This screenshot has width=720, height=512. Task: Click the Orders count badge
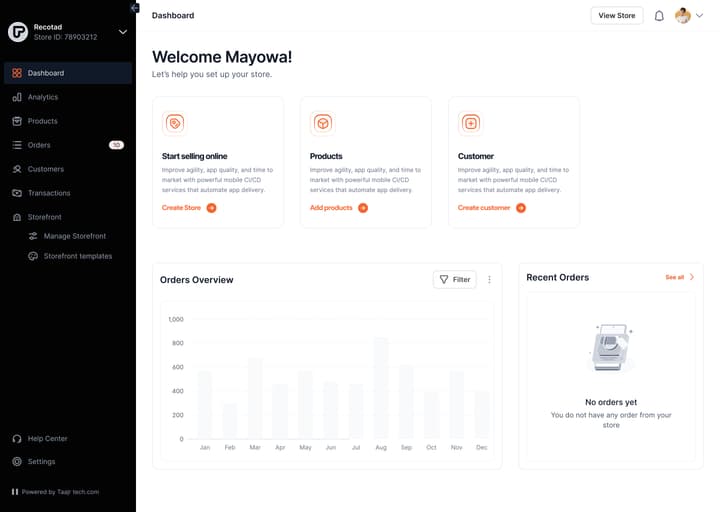[116, 145]
